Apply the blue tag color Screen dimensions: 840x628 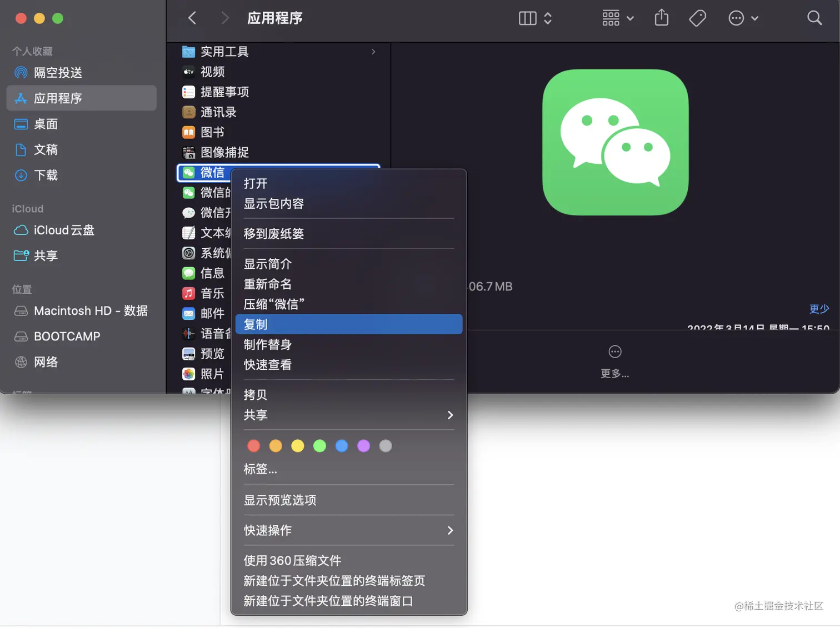tap(342, 446)
